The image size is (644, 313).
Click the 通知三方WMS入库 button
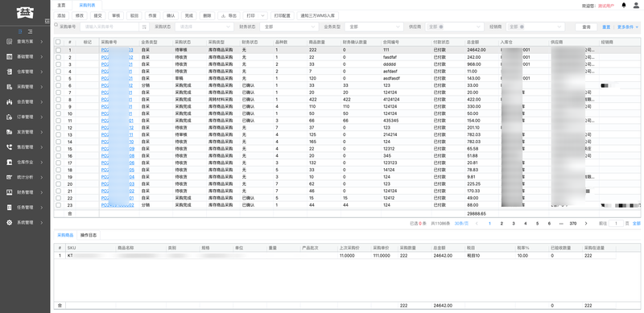317,15
